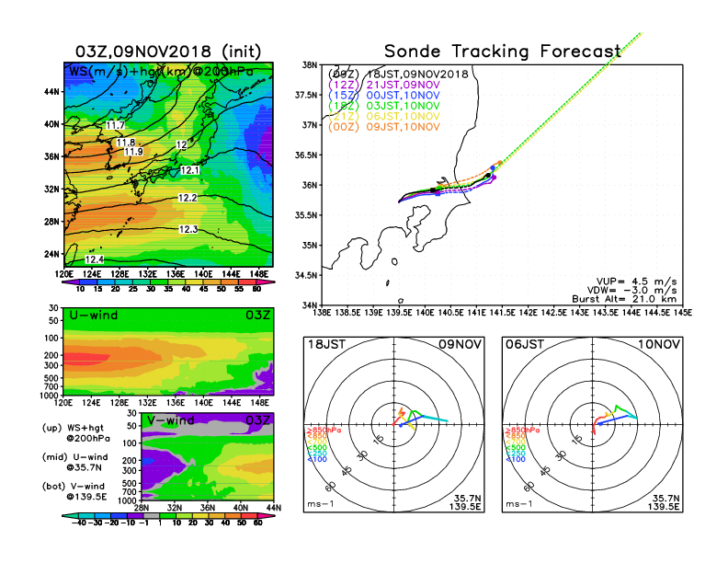
Task: Click '≥850hPa' legend in the 18JST hodograph
Action: tap(324, 431)
